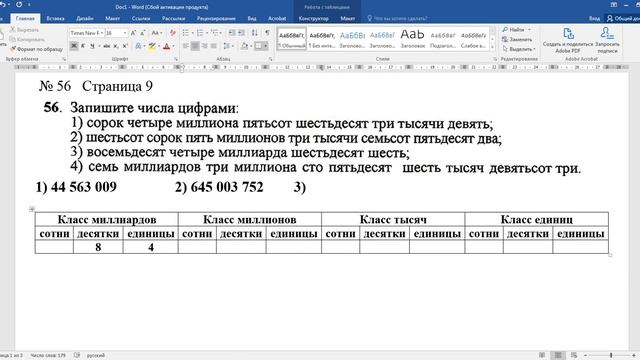Screen dimensions: 640x360
Task: Open the Конструктор table tools tab
Action: point(313,18)
